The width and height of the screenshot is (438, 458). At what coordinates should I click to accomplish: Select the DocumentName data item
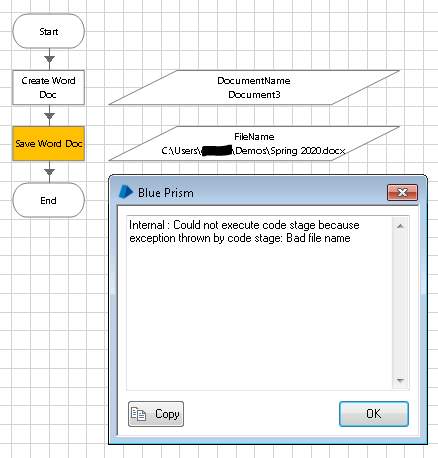pos(254,87)
